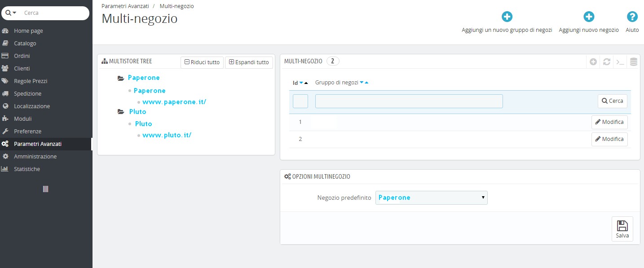Image resolution: width=644 pixels, height=268 pixels.
Task: Open Aiuto help question mark icon
Action: [632, 17]
